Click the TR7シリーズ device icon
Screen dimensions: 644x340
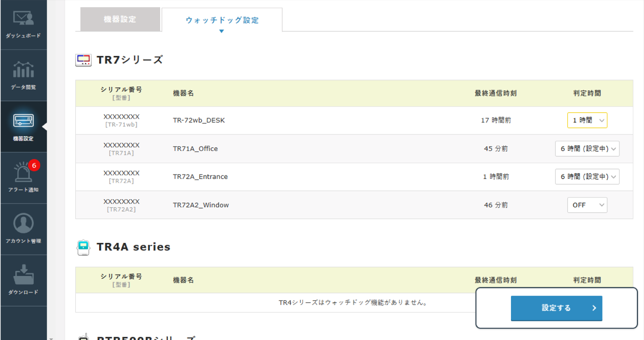coord(83,60)
